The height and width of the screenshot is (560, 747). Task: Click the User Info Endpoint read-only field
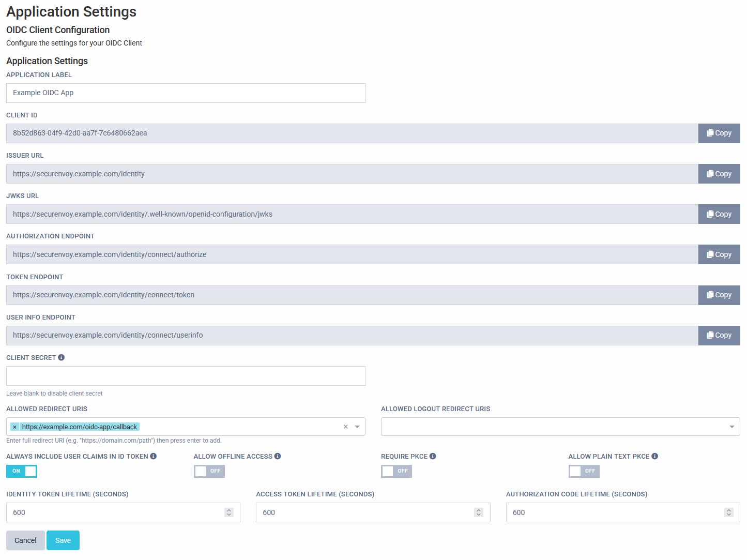[x=352, y=336]
